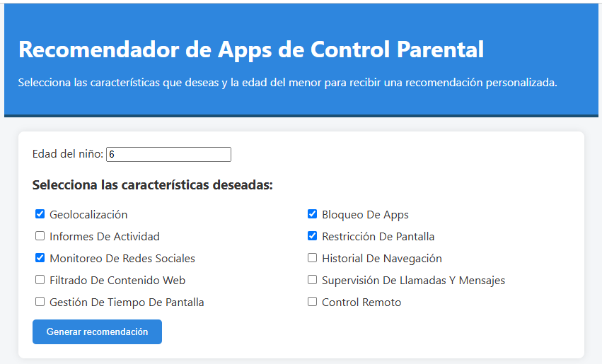Disable the Bloqueo De Apps checkbox
Viewport: 602px width, 364px height.
point(312,214)
